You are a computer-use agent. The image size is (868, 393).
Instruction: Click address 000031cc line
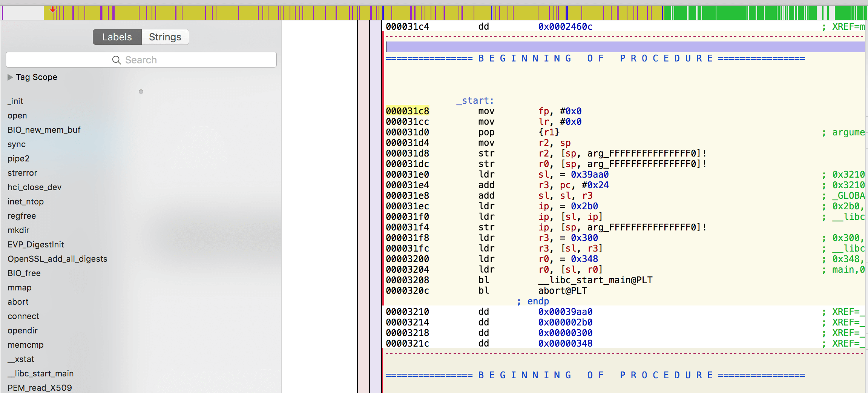tap(408, 122)
